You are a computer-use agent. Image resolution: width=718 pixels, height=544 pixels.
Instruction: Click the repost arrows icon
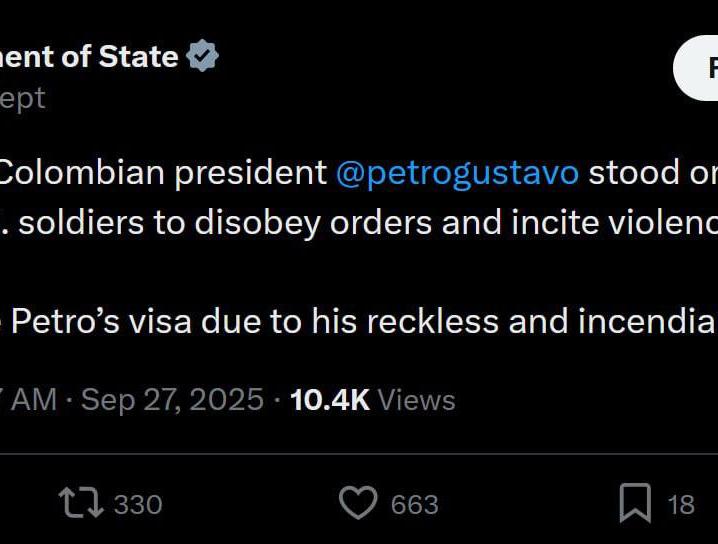click(x=81, y=503)
